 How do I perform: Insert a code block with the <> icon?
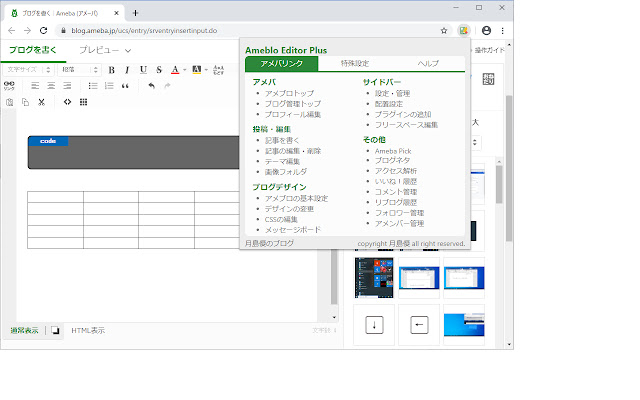(x=67, y=102)
